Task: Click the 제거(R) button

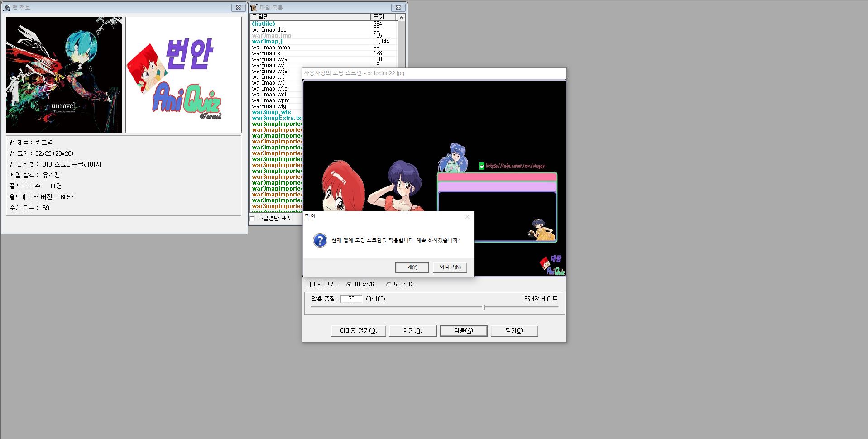Action: click(413, 331)
